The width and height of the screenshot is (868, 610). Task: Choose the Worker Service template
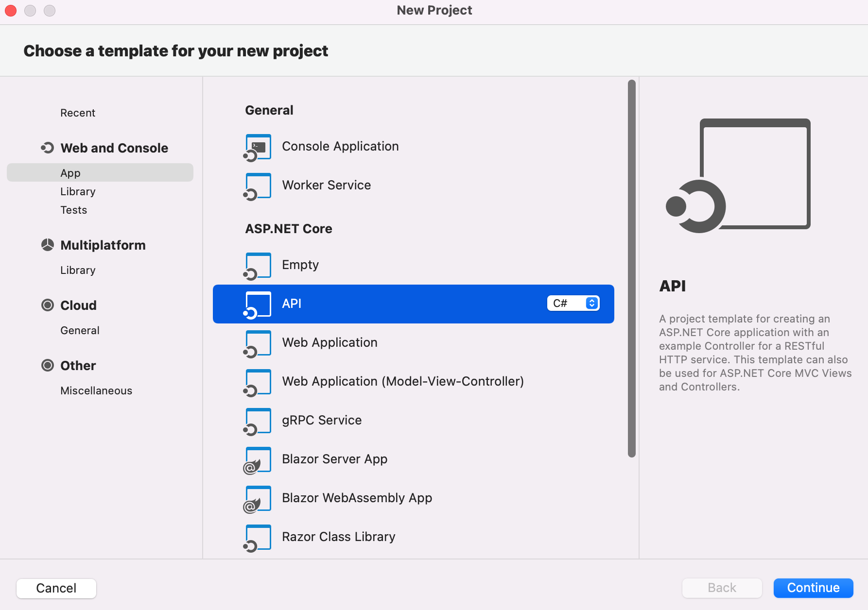tap(414, 186)
